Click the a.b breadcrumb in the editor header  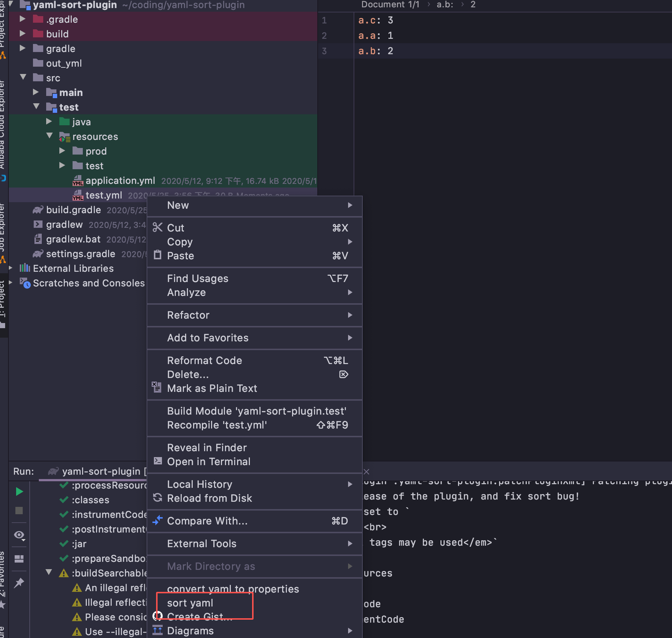445,5
